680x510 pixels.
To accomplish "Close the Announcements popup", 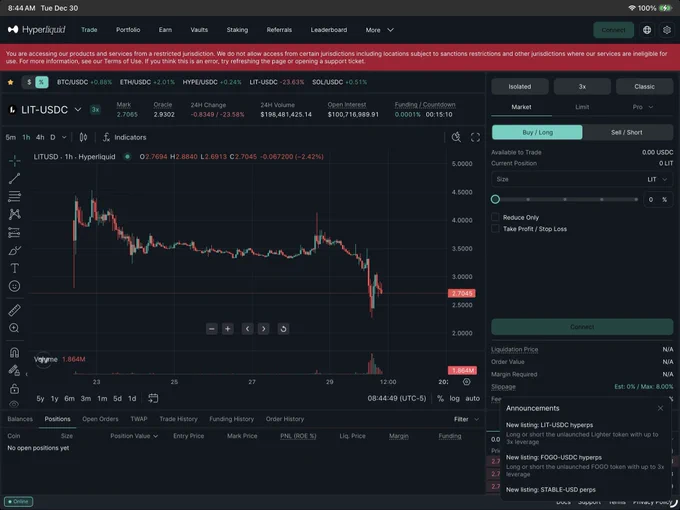I will (660, 408).
